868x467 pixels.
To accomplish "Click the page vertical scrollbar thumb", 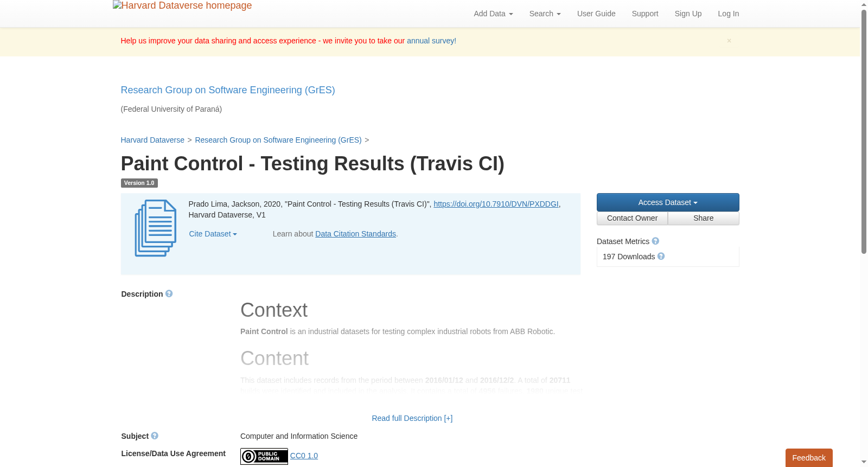I will tap(864, 132).
